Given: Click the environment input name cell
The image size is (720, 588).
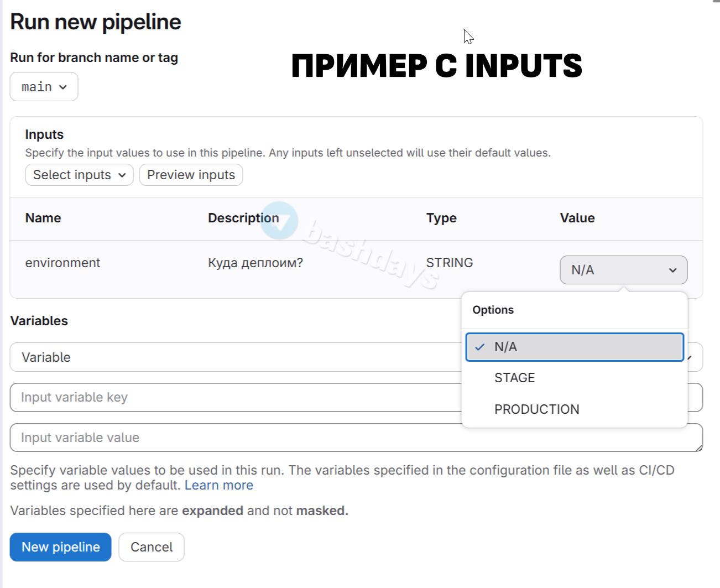Looking at the screenshot, I should pyautogui.click(x=62, y=263).
